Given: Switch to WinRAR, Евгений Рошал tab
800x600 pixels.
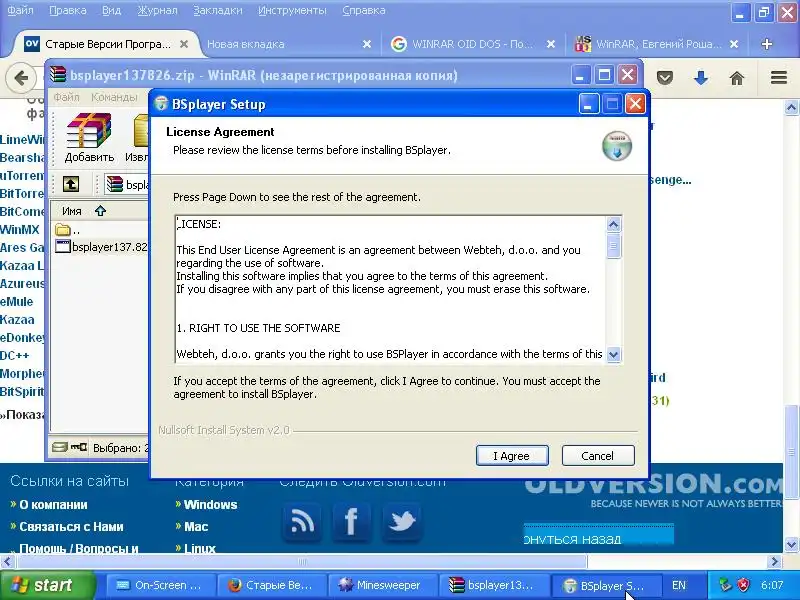Looking at the screenshot, I should click(656, 44).
